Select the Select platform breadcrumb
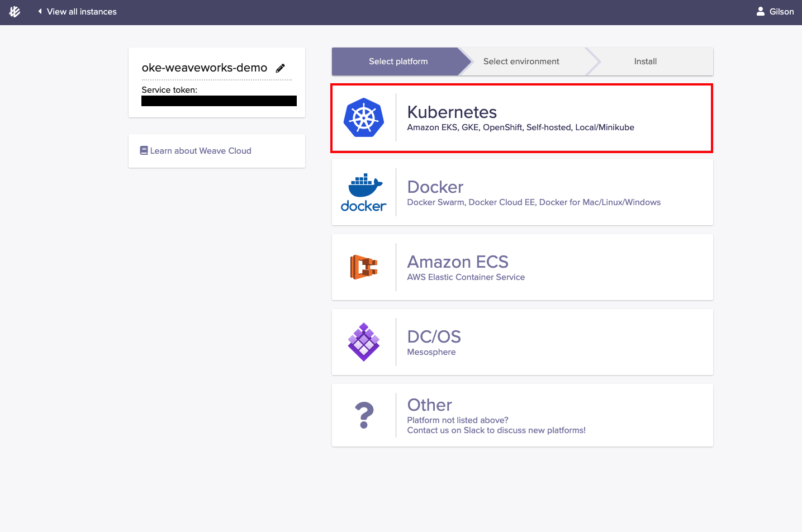This screenshot has width=802, height=532. pos(398,61)
